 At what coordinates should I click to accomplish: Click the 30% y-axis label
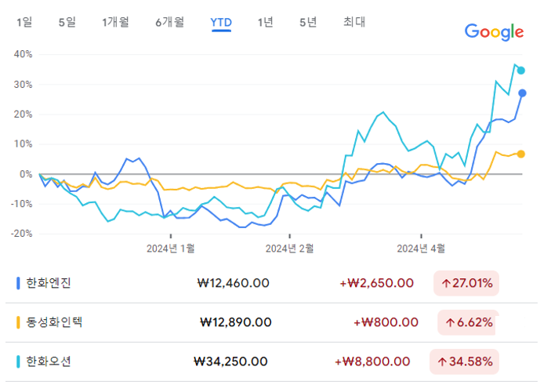click(x=23, y=85)
